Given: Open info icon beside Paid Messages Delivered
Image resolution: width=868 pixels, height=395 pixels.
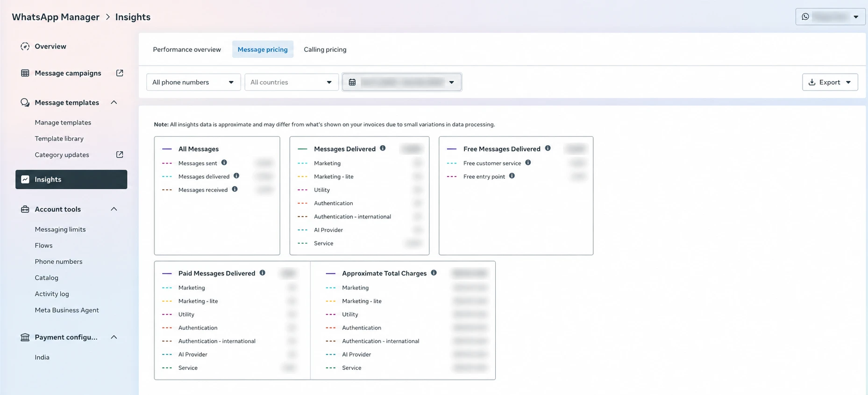Looking at the screenshot, I should pyautogui.click(x=263, y=273).
